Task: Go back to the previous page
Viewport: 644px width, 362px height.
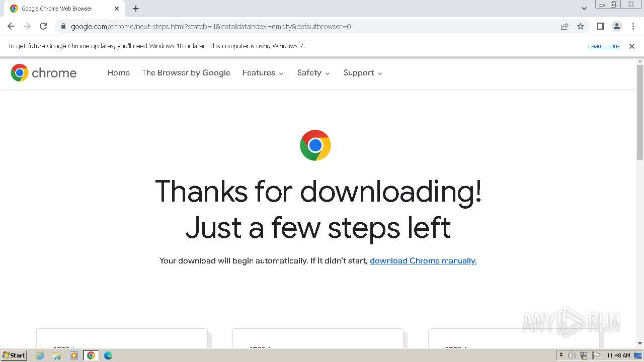Action: [11, 26]
